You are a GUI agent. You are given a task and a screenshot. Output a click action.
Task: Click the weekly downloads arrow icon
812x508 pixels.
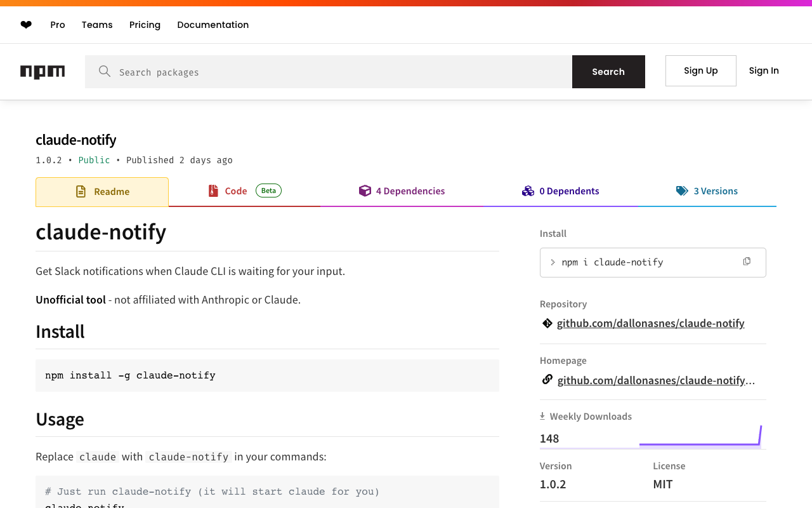click(542, 416)
